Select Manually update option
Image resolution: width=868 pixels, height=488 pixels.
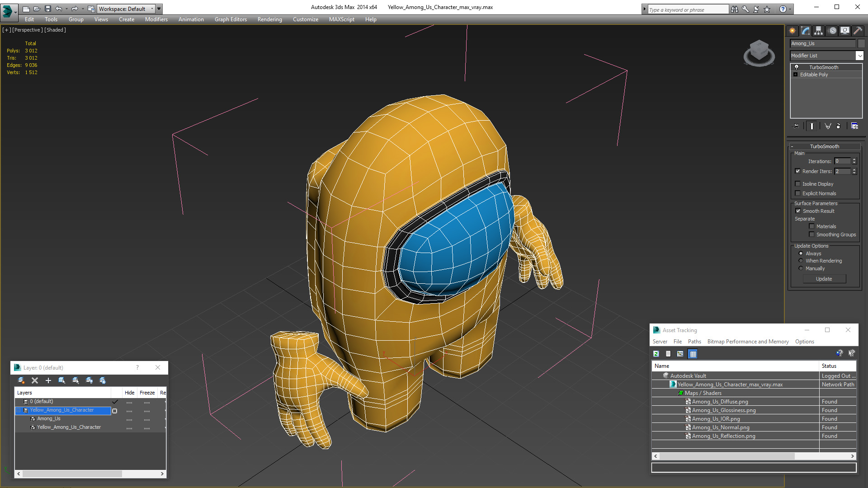801,268
